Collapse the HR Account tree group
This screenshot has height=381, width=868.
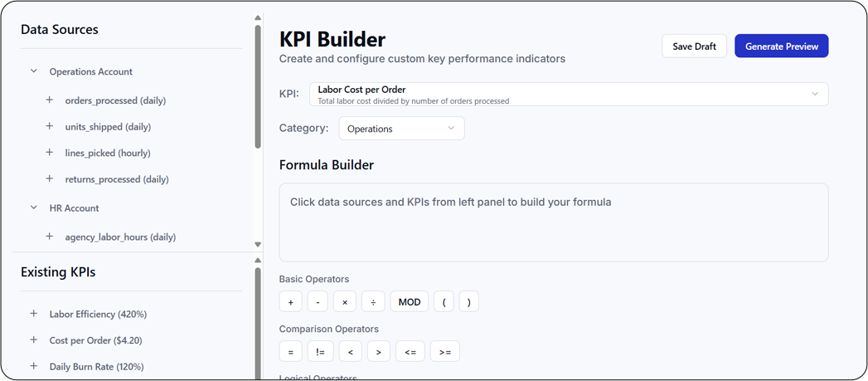point(34,208)
